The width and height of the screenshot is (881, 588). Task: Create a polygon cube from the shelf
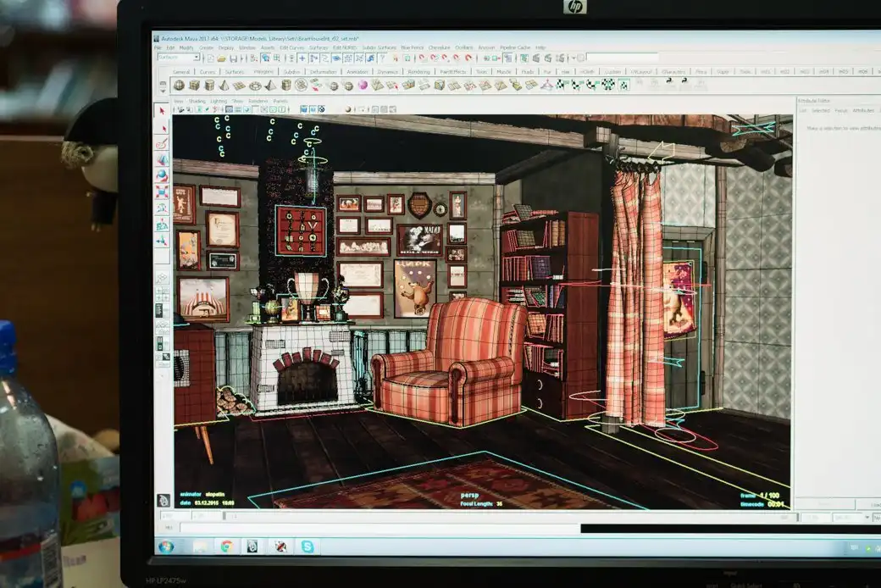(194, 85)
